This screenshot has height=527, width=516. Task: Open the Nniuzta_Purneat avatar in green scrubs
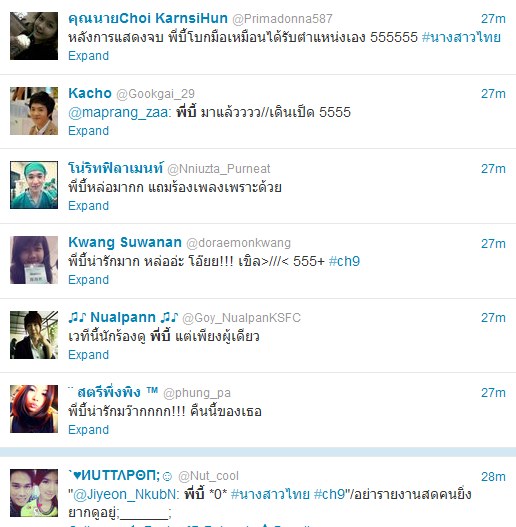pos(34,185)
